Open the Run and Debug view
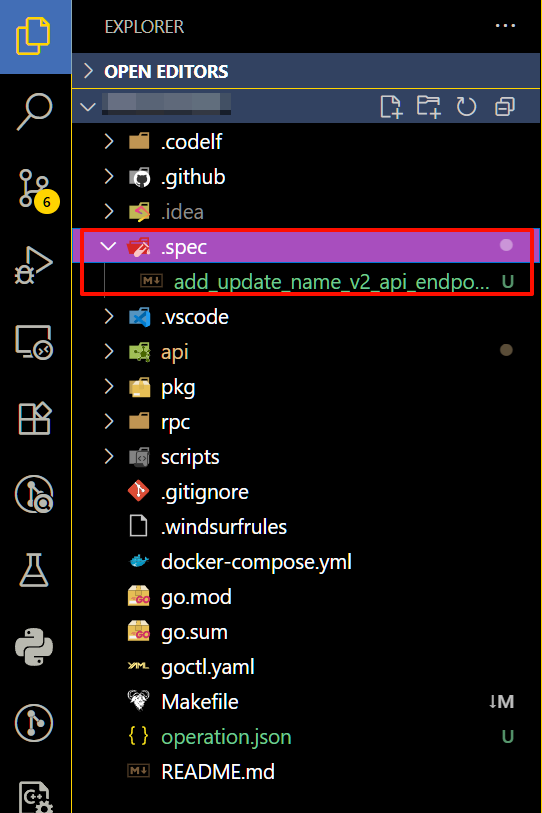This screenshot has height=813, width=542. pyautogui.click(x=34, y=265)
